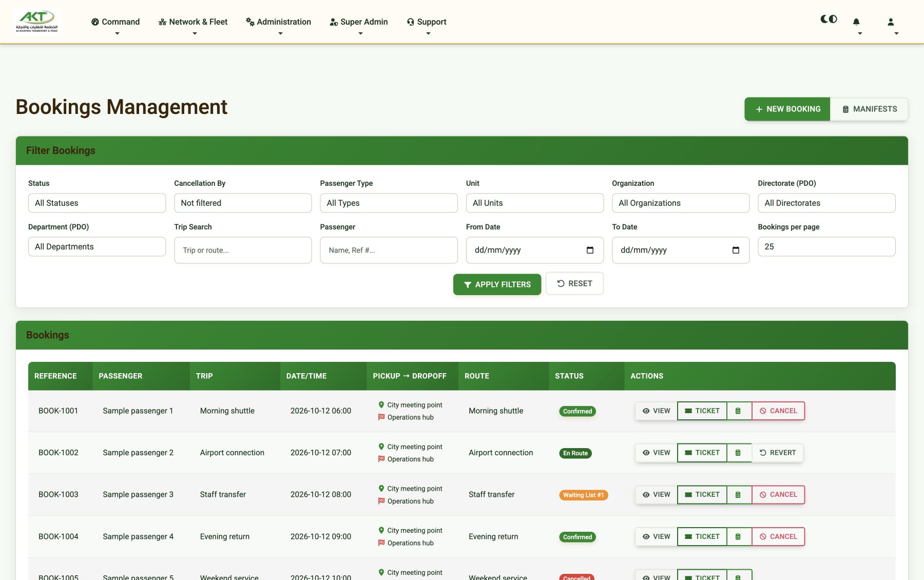The width and height of the screenshot is (924, 580).
Task: Click Sample passenger 3 name
Action: tap(138, 495)
